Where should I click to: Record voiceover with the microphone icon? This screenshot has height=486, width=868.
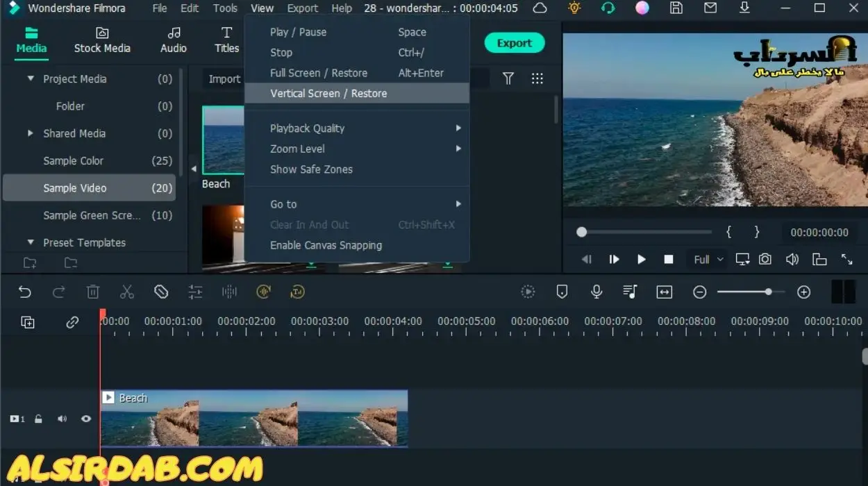click(596, 292)
